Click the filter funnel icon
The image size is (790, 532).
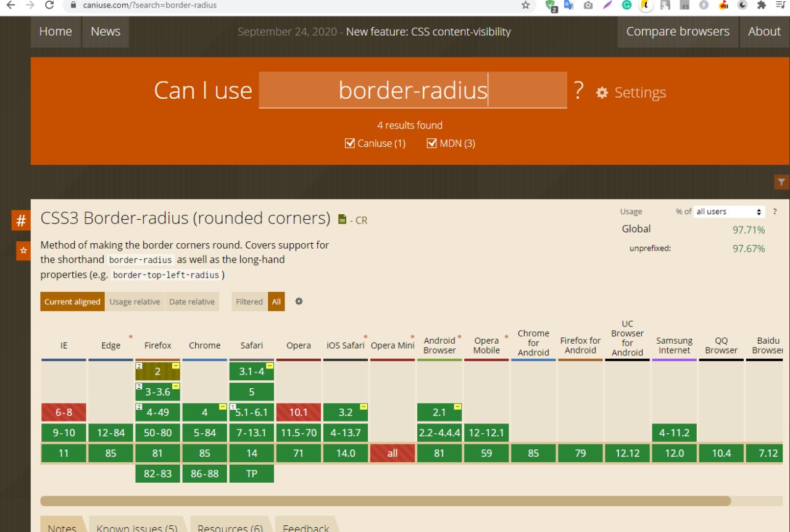click(781, 182)
